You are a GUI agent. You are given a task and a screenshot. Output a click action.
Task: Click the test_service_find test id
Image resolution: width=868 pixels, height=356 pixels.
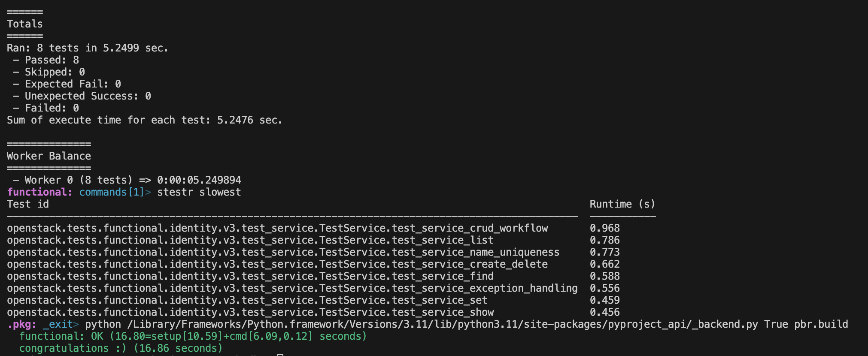tap(250, 276)
